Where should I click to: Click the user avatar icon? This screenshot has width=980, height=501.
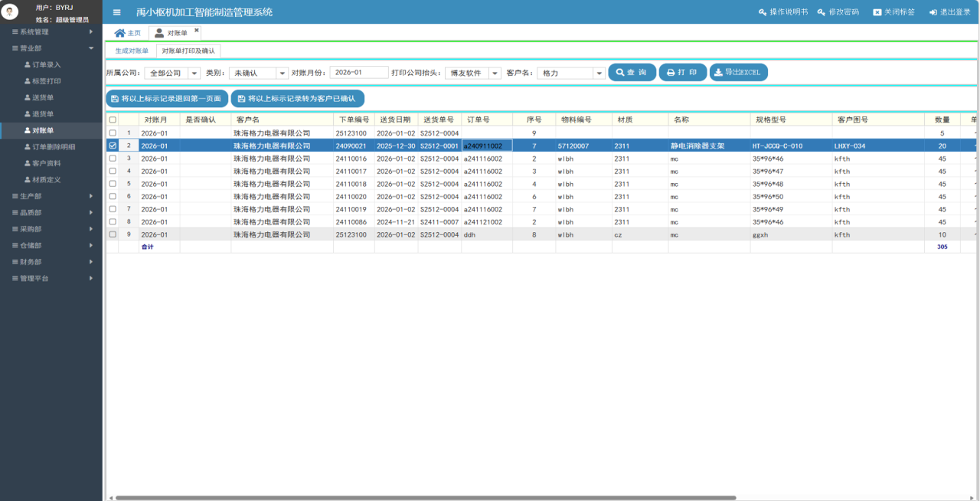click(11, 12)
